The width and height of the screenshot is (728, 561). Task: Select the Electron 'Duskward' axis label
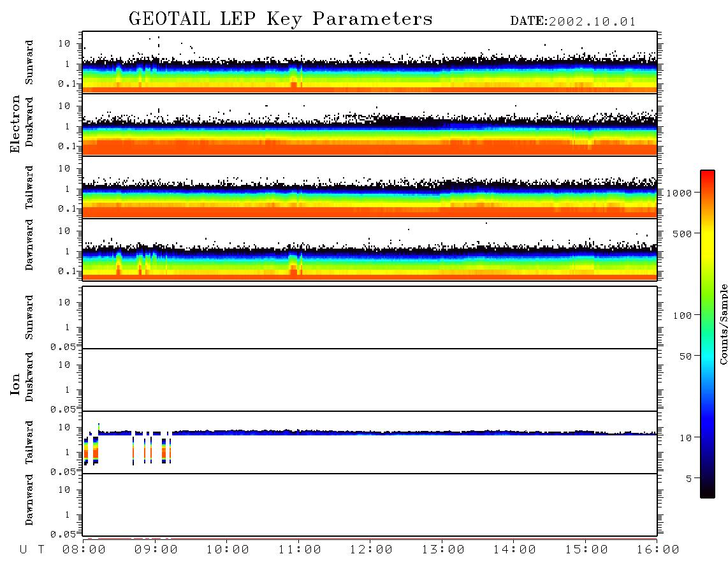click(29, 122)
